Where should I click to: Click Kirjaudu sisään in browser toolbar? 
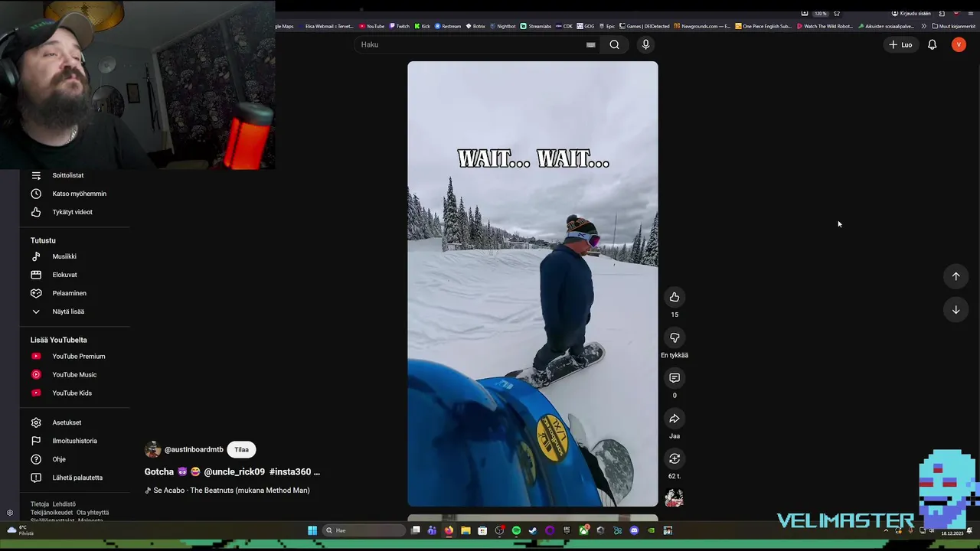coord(911,13)
